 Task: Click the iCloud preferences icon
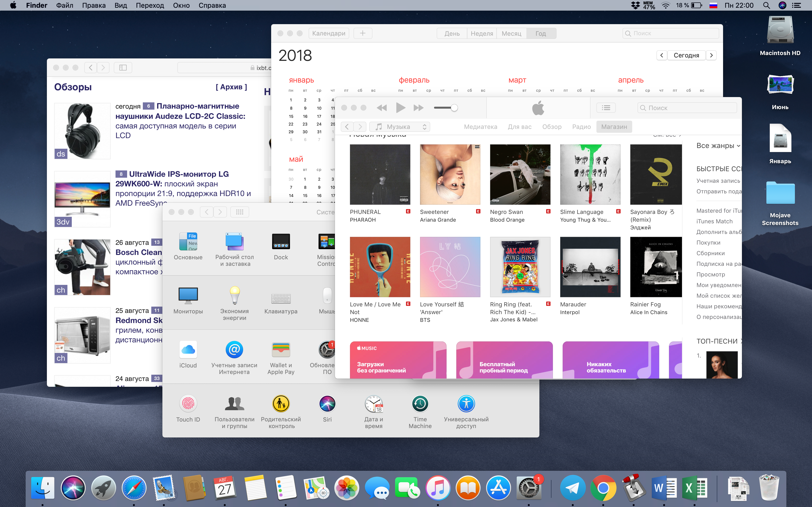[188, 350]
